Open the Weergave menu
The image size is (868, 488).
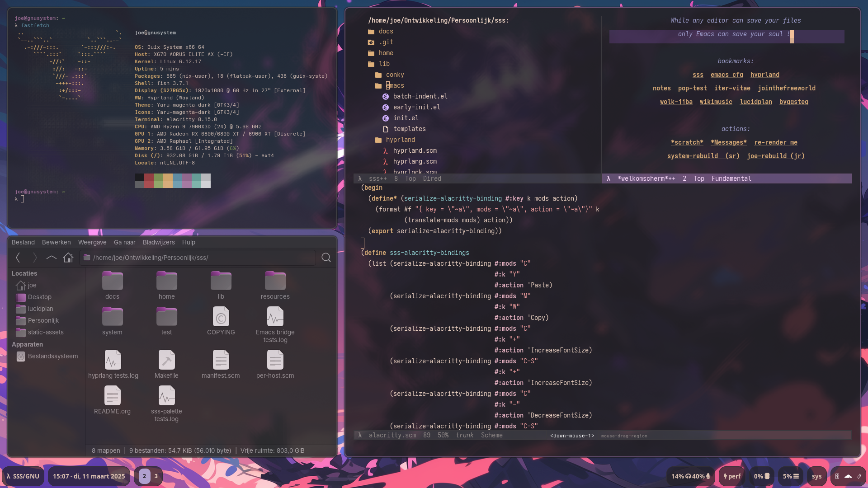[x=92, y=242]
